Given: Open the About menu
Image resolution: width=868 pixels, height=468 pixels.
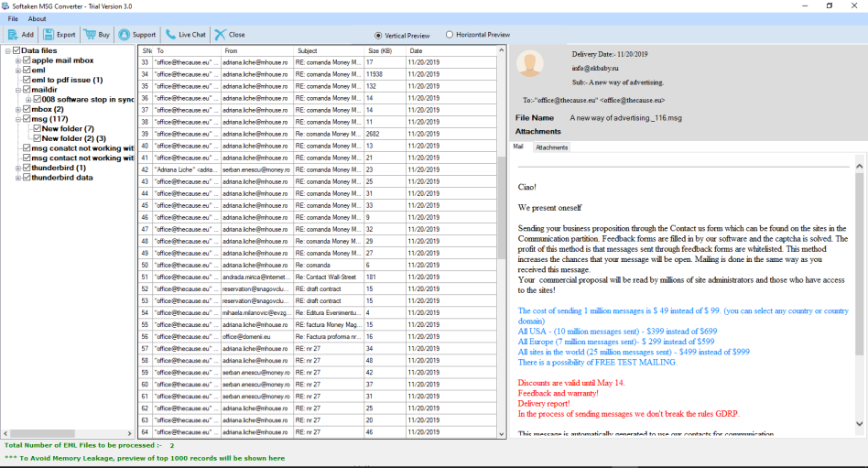Looking at the screenshot, I should 38,19.
